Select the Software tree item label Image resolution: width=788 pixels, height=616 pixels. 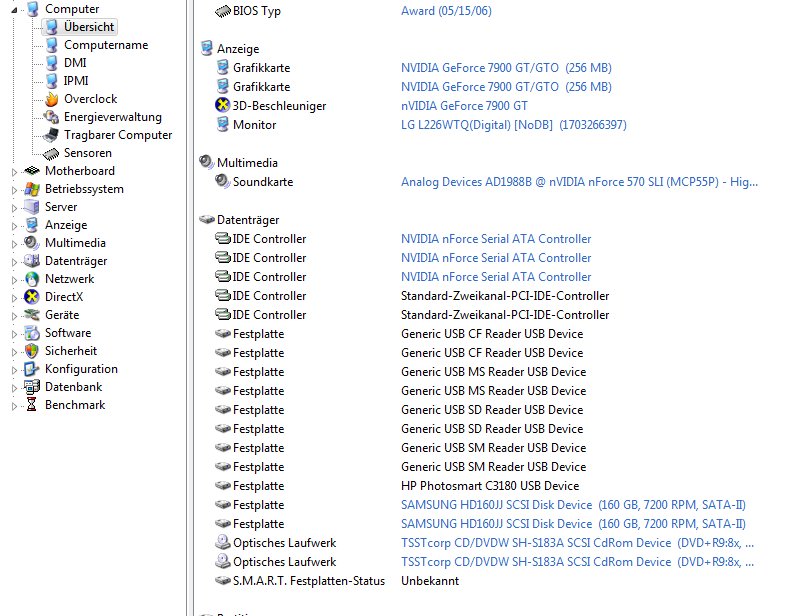68,333
